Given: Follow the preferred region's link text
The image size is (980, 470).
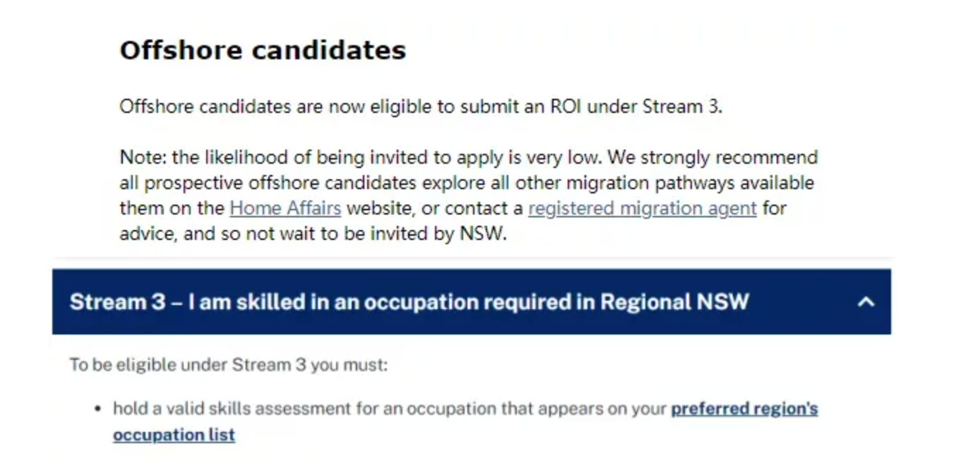Looking at the screenshot, I should 744,409.
